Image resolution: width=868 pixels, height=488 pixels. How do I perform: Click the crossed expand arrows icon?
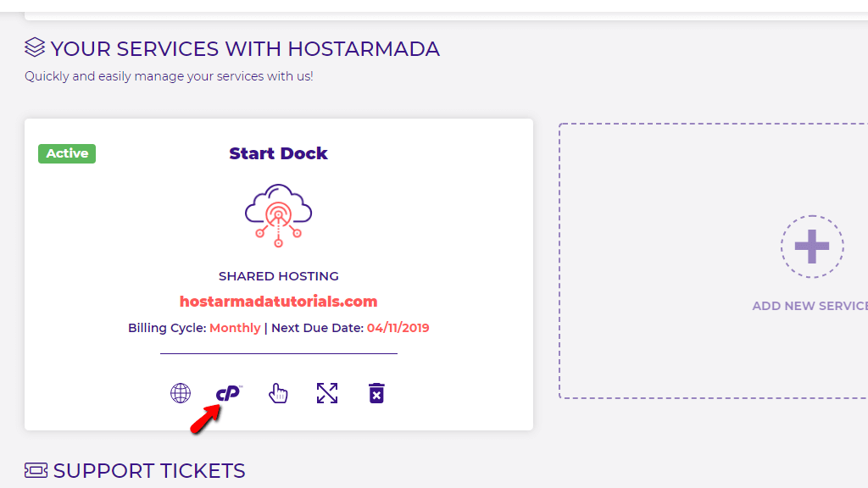327,393
